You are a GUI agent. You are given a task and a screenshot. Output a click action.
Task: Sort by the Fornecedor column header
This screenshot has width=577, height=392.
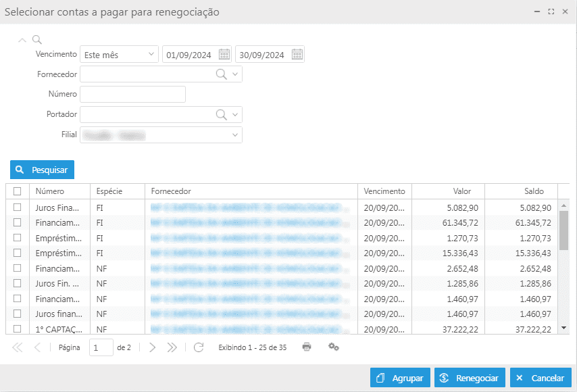250,191
